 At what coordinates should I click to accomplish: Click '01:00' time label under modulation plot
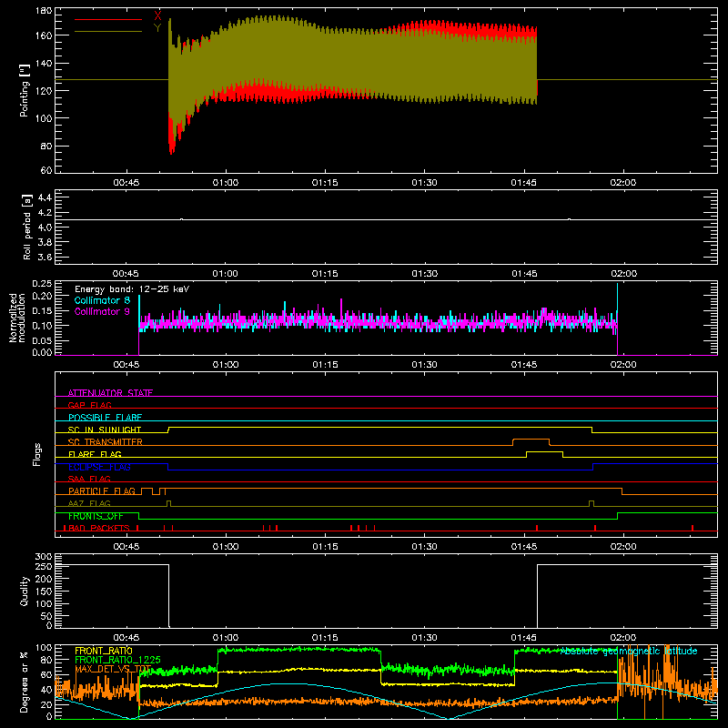(226, 365)
